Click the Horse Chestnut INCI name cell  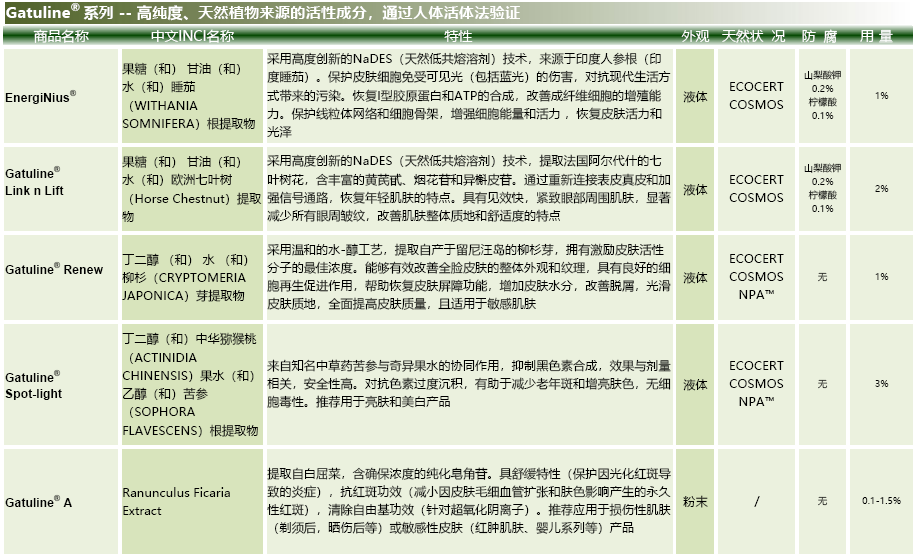click(x=191, y=189)
